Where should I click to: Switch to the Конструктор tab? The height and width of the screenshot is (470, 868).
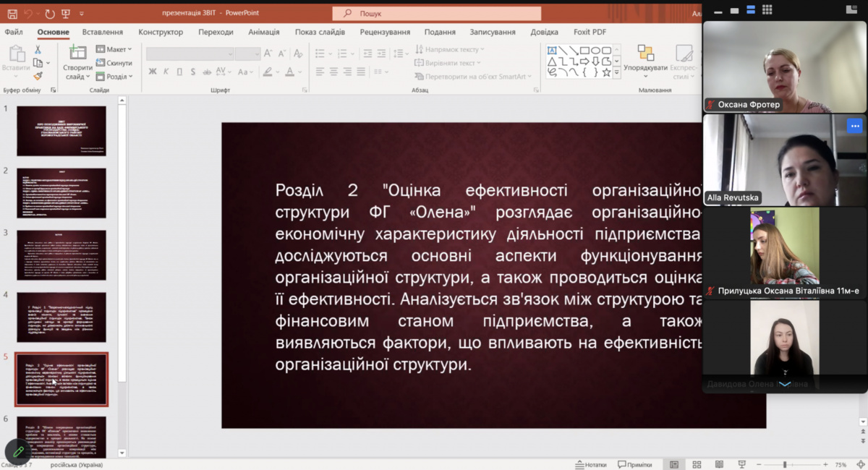(161, 32)
